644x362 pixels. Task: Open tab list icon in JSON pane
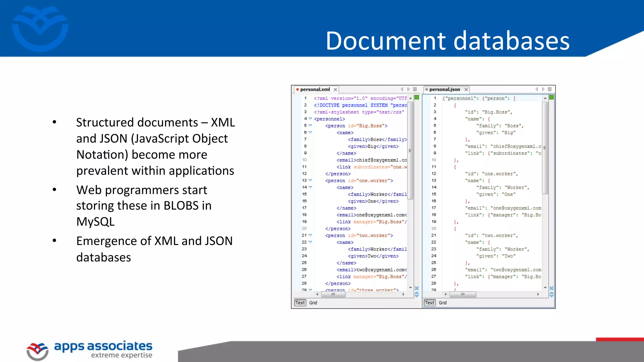coord(550,89)
